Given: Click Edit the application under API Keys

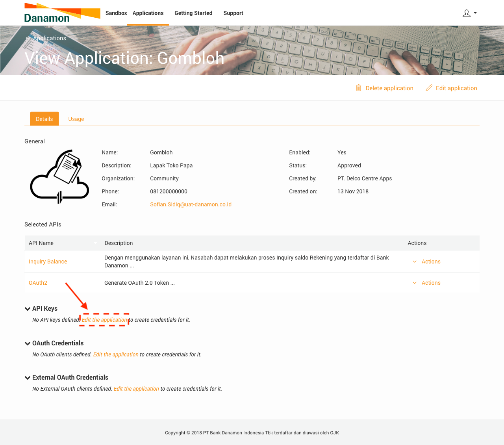Looking at the screenshot, I should (104, 320).
